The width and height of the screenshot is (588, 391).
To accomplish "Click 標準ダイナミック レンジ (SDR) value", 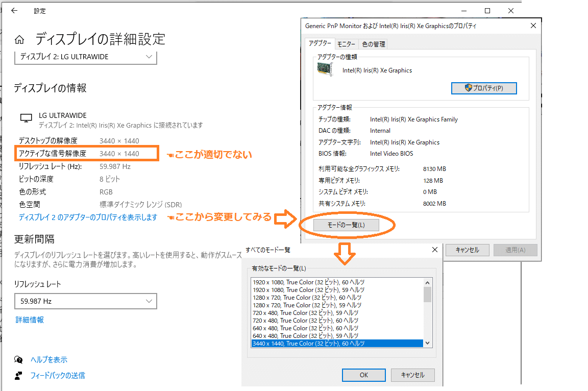I will pyautogui.click(x=141, y=205).
